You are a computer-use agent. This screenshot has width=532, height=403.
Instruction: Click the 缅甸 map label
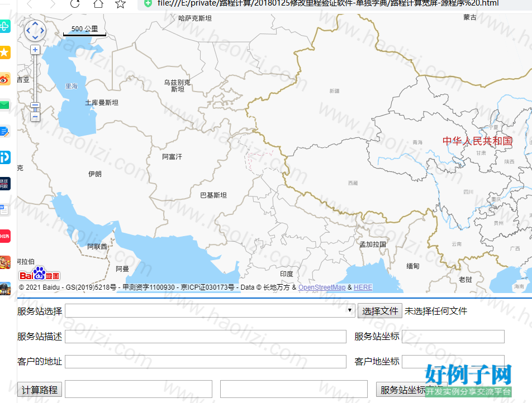[x=413, y=266]
